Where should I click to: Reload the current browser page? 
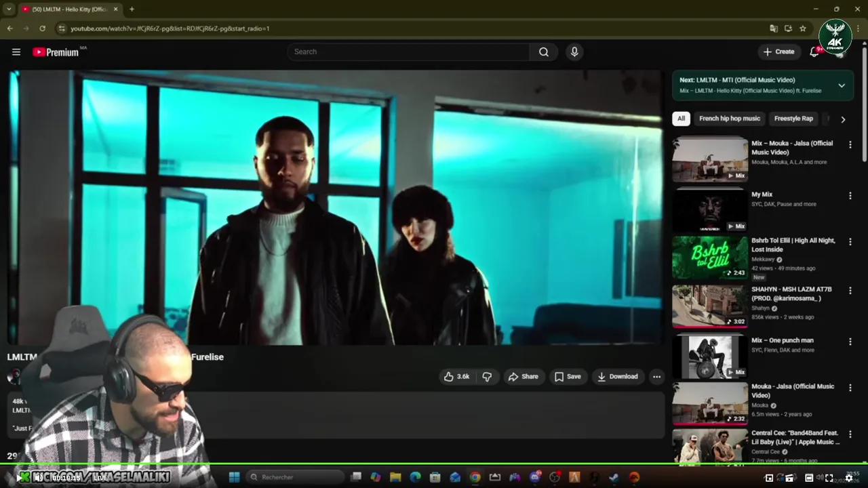[x=42, y=28]
